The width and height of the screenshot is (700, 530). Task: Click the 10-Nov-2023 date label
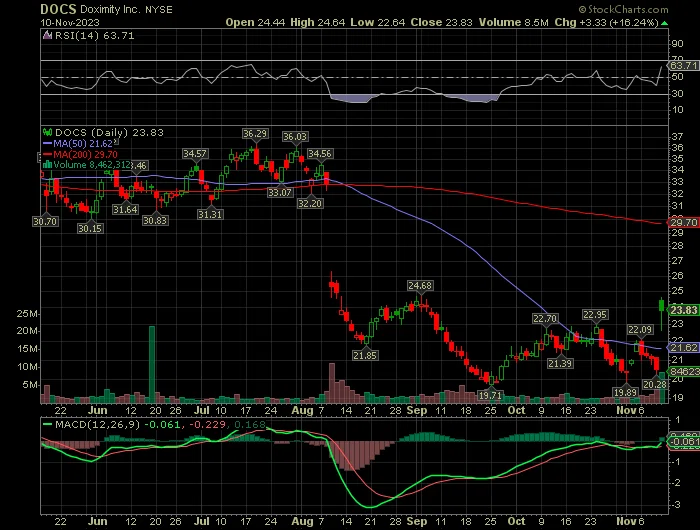70,22
